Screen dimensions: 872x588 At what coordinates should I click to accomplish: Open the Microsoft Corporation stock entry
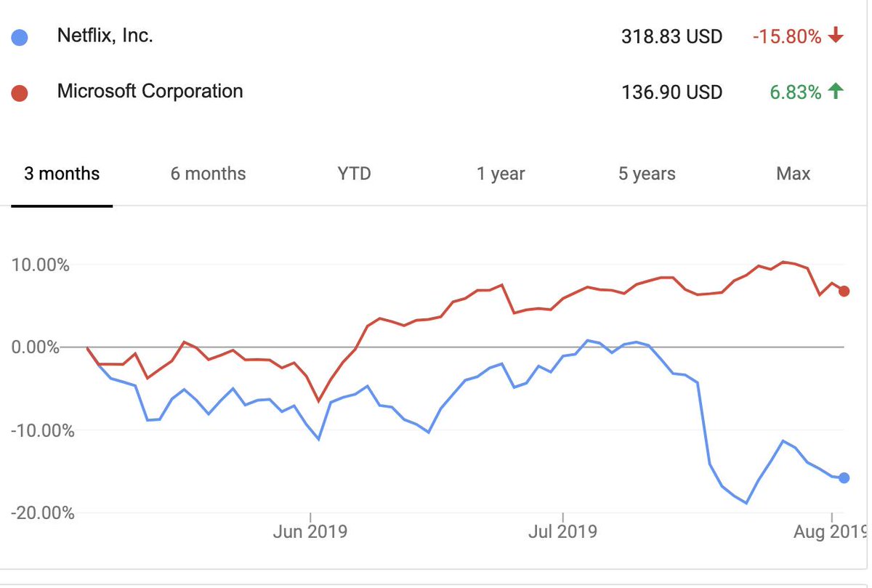pyautogui.click(x=150, y=92)
